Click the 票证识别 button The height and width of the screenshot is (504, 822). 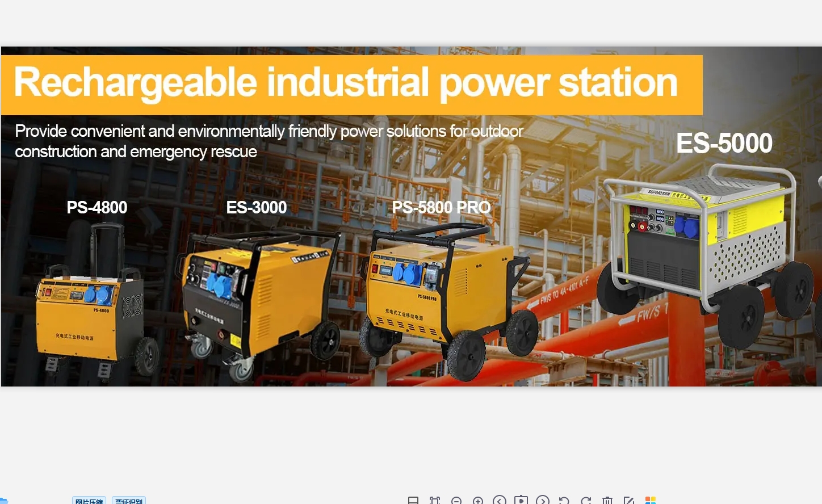[x=129, y=501]
